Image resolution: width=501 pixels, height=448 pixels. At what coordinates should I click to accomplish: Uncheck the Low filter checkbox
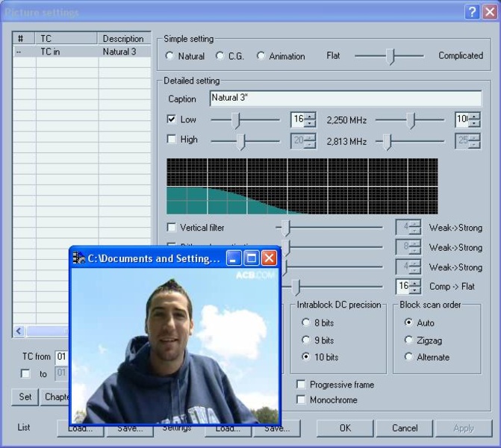[x=172, y=119]
